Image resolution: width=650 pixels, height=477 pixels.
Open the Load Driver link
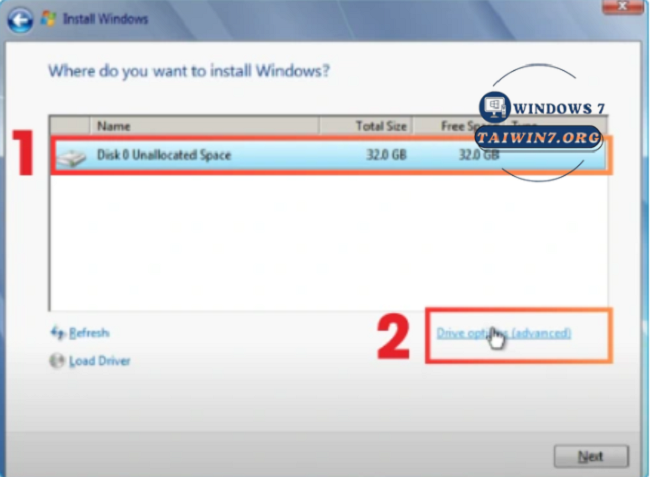tap(99, 361)
